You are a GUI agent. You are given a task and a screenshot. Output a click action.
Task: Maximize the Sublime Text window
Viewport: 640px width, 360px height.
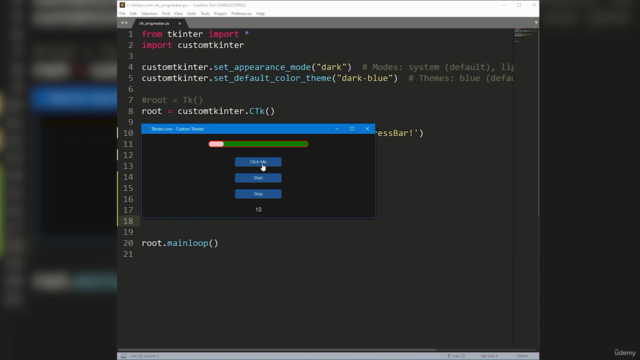pyautogui.click(x=519, y=5)
